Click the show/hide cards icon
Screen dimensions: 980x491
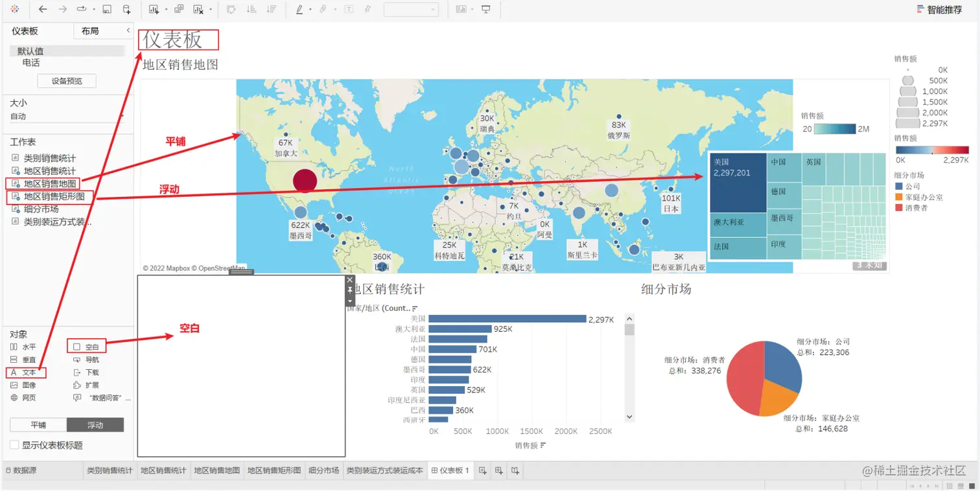coord(461,9)
